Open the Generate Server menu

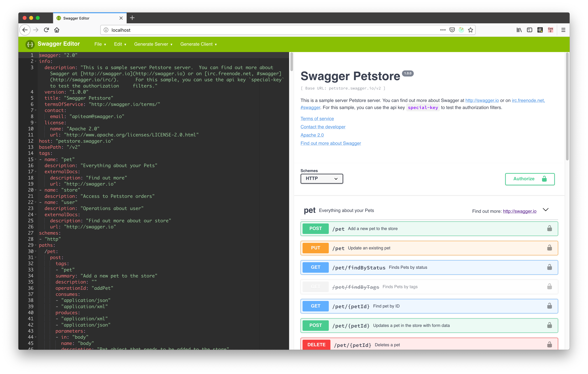(153, 44)
